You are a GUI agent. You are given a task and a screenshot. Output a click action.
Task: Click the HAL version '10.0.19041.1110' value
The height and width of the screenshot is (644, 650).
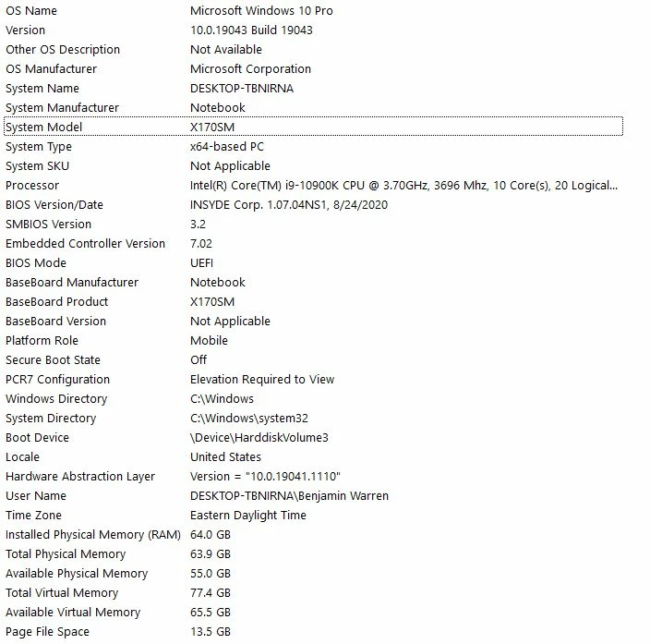pos(265,477)
